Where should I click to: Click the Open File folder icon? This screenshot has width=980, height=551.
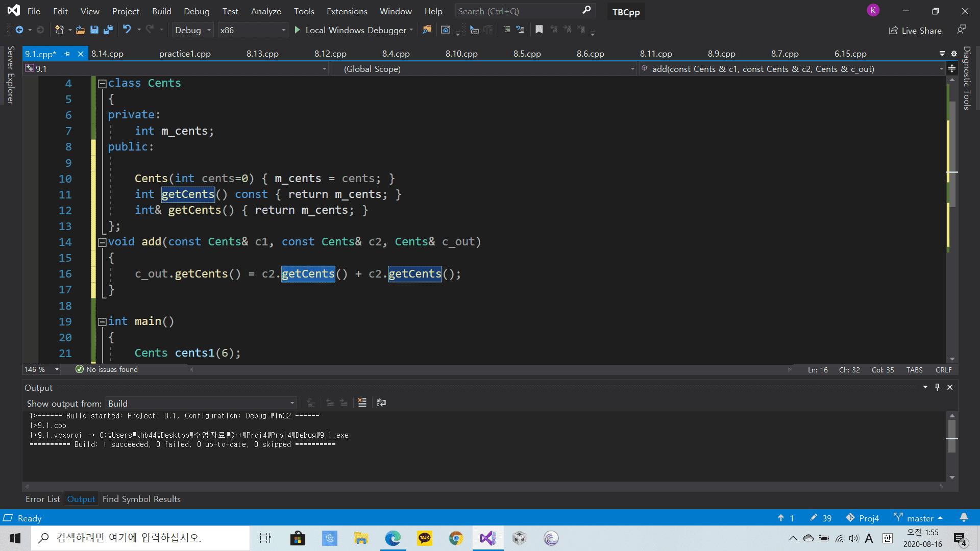(80, 30)
